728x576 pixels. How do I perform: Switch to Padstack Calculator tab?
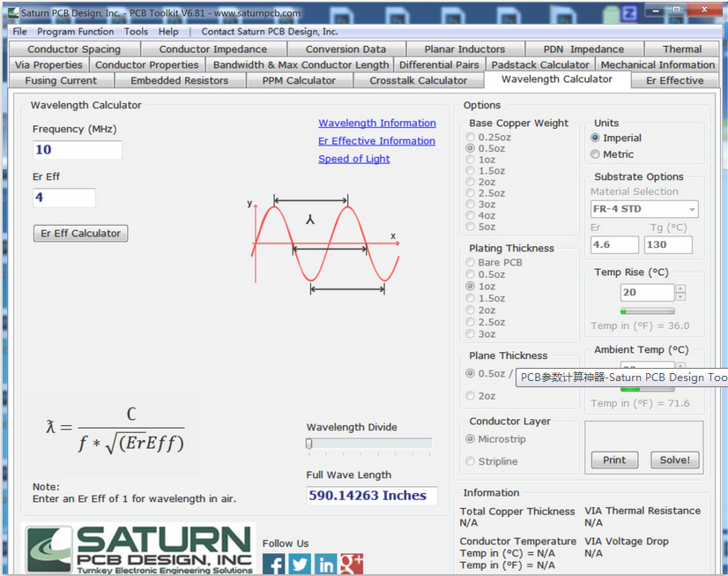[x=540, y=64]
